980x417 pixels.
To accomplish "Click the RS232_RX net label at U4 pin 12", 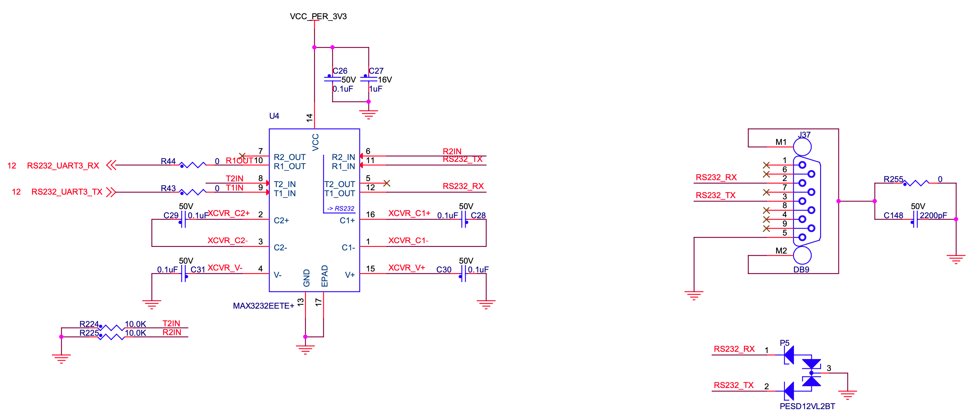I will [463, 186].
